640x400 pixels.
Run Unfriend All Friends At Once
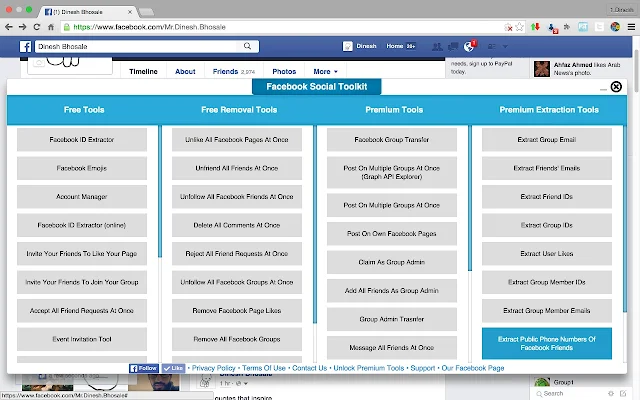coord(237,168)
